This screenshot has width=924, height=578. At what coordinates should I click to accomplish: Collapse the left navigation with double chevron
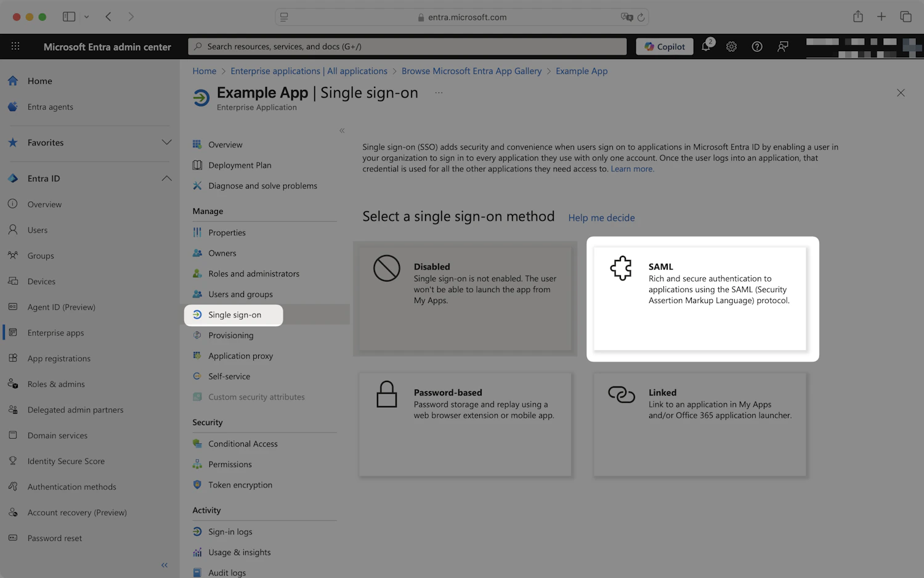[x=164, y=565]
